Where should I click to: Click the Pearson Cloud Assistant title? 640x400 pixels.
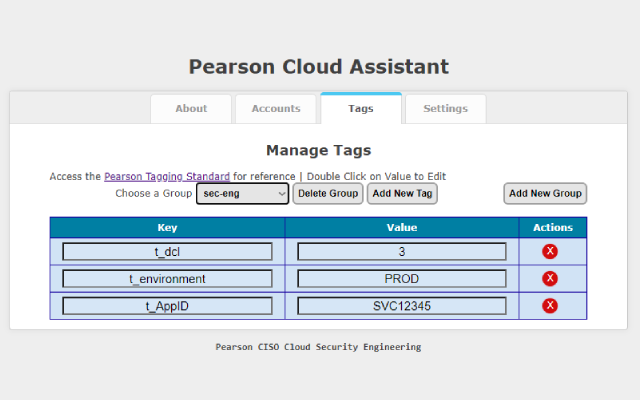click(319, 67)
